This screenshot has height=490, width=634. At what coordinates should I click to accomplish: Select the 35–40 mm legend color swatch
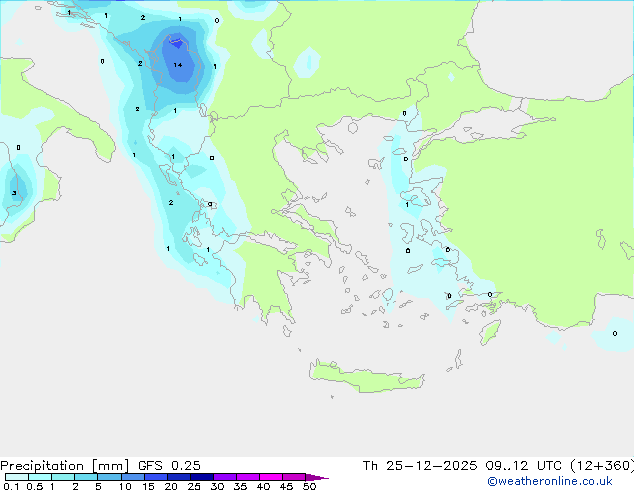[x=247, y=477]
